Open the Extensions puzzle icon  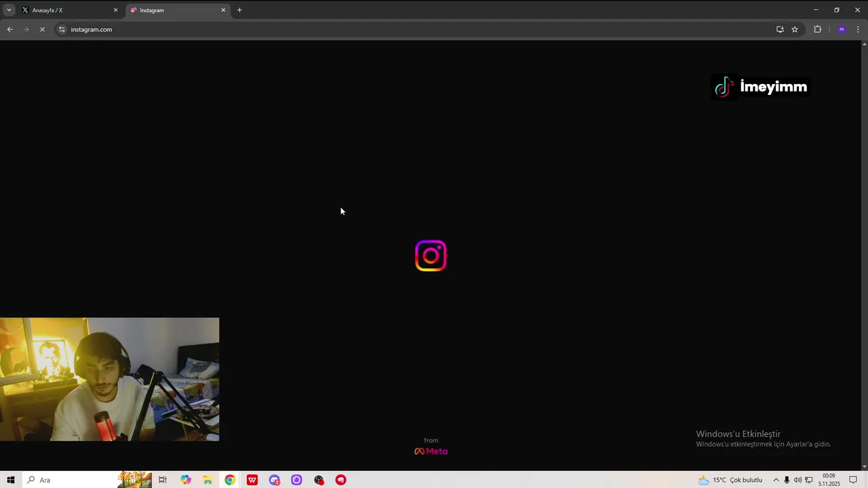click(x=817, y=29)
